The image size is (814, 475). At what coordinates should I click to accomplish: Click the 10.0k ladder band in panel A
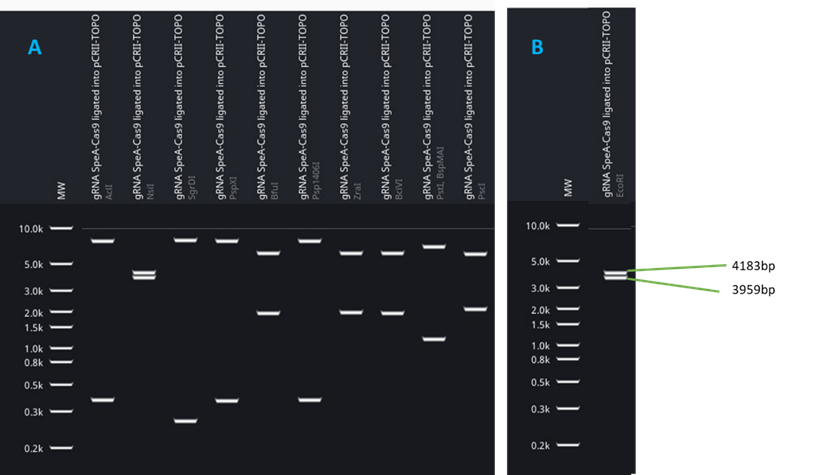(62, 228)
